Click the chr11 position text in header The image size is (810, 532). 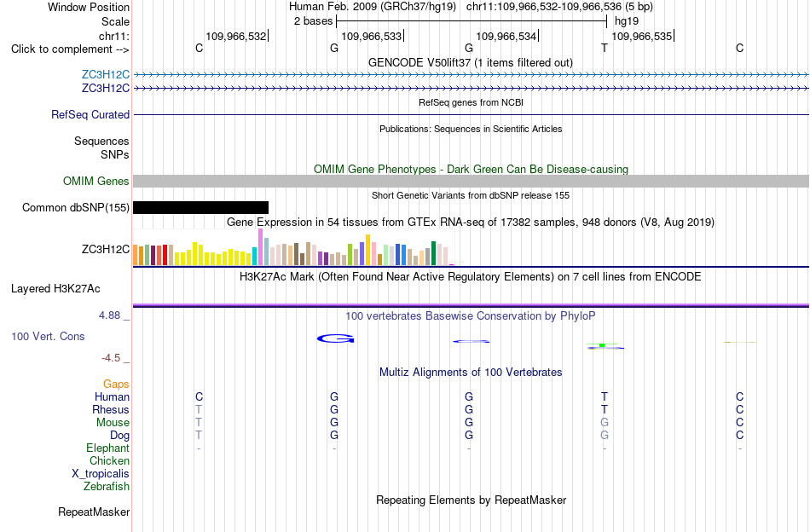click(559, 7)
